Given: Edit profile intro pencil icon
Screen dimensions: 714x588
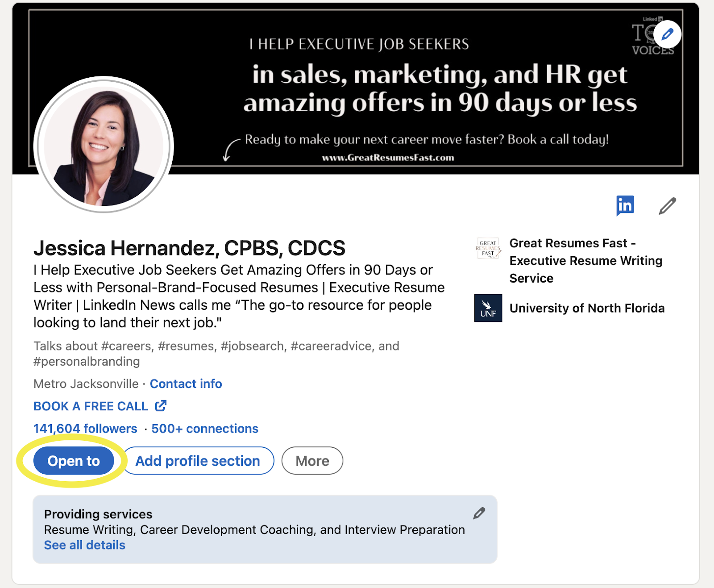Looking at the screenshot, I should point(667,206).
